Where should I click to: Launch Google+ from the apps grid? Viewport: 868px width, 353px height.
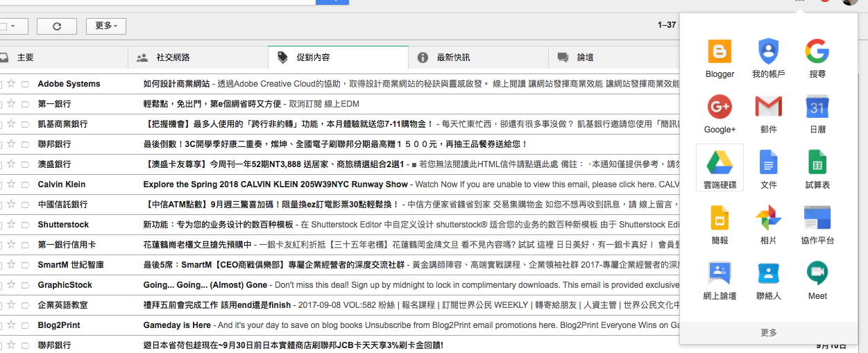click(720, 113)
